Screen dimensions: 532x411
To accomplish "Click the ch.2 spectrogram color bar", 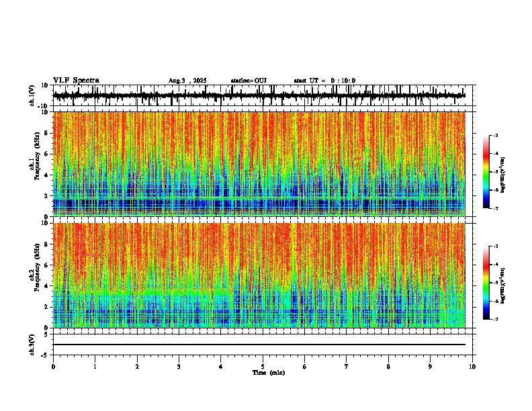I will click(486, 283).
